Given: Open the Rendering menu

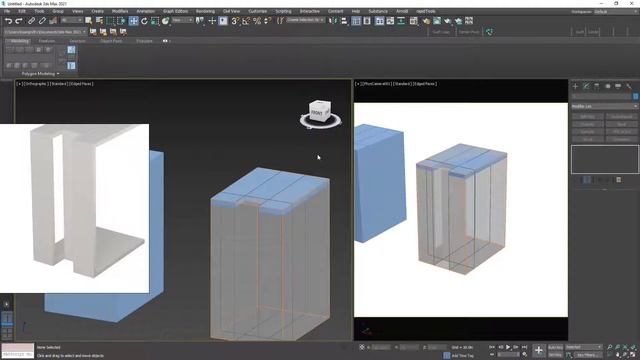Looking at the screenshot, I should [205, 11].
